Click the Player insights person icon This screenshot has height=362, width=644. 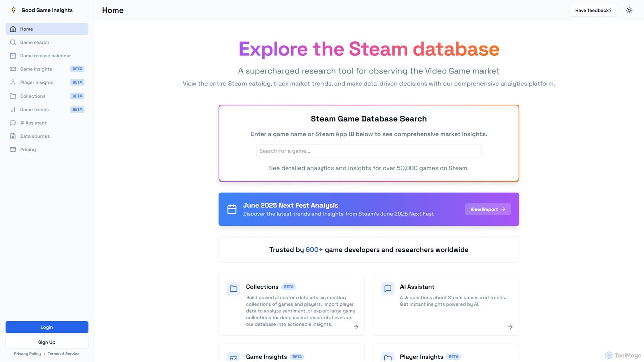(13, 82)
